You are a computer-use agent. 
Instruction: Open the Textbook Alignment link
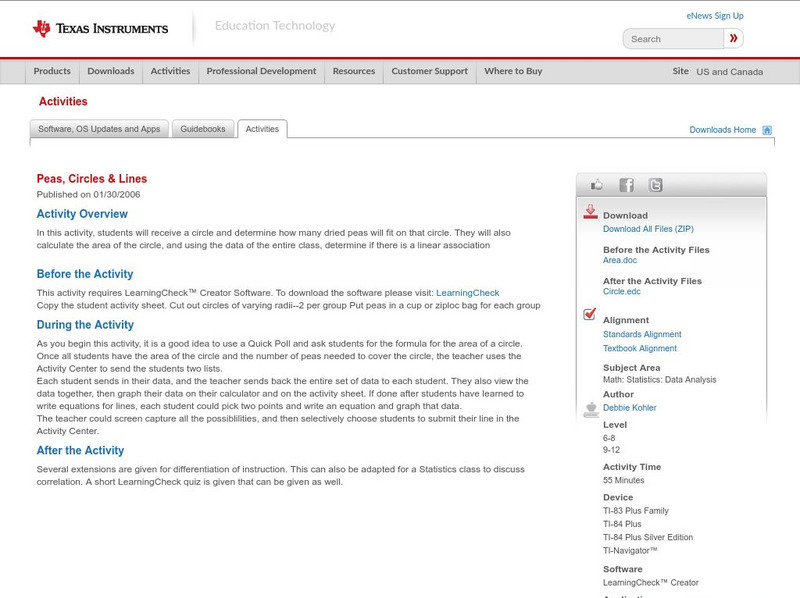click(x=640, y=348)
